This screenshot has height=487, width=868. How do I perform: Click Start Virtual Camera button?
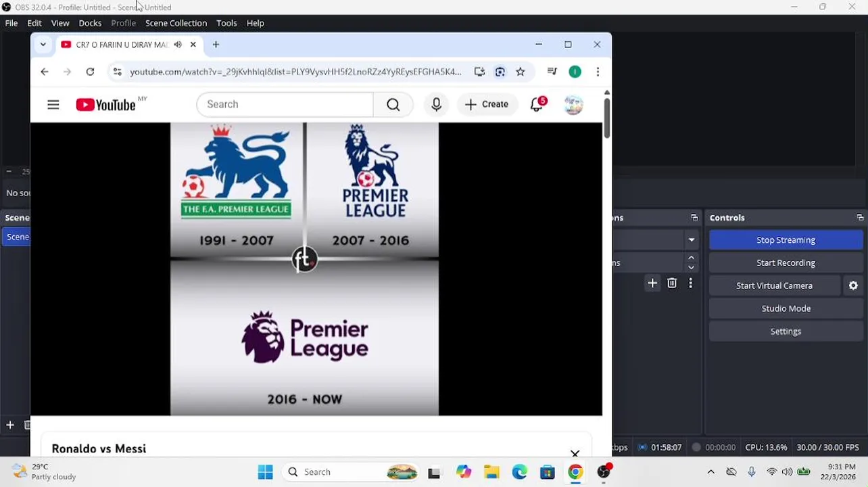[774, 285]
